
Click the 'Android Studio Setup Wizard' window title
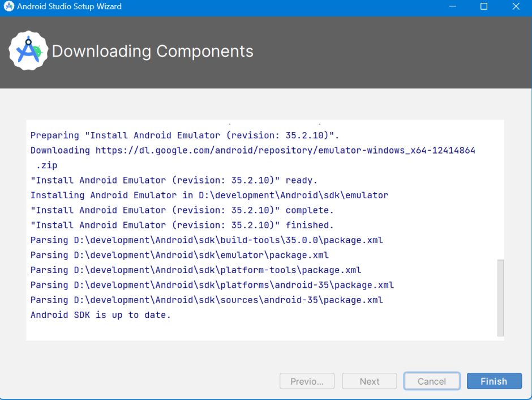click(69, 6)
